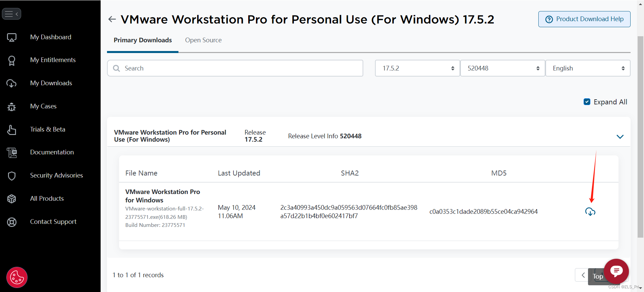Open the 17.5.2 version dropdown
The image size is (644, 292).
pos(417,68)
